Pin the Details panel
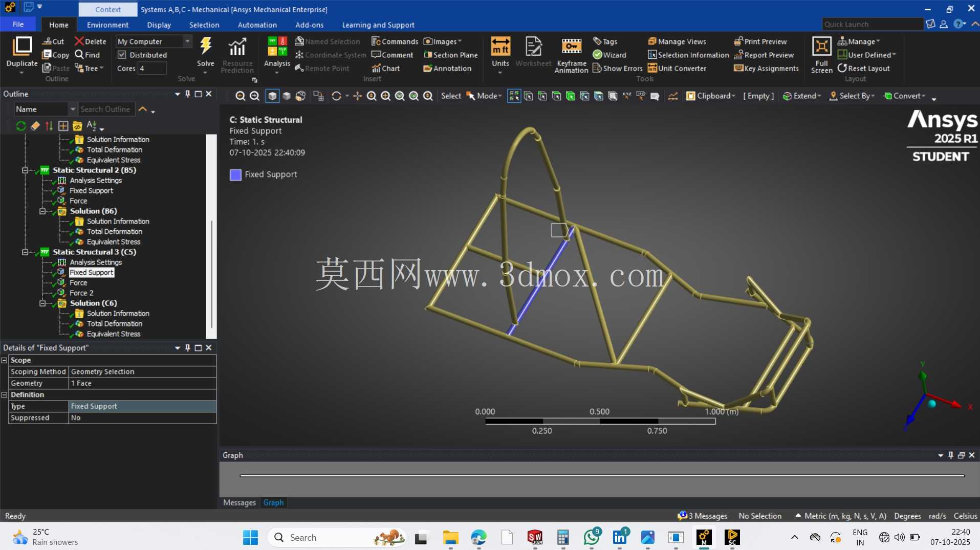 [188, 347]
